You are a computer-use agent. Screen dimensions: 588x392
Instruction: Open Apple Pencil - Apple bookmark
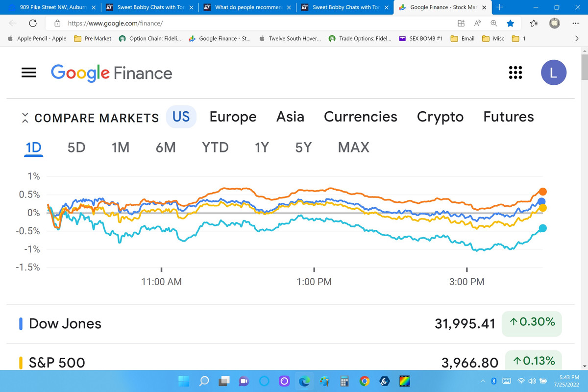click(x=37, y=38)
